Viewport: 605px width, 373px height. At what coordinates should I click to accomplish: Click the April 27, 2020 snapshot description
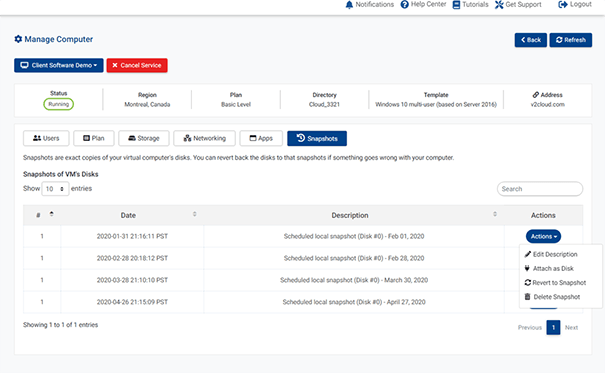354,302
